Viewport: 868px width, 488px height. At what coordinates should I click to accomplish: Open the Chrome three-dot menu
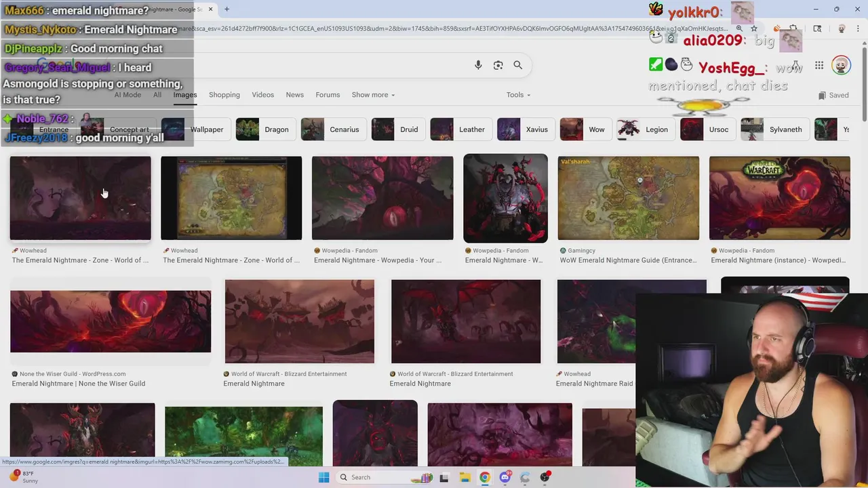coord(858,28)
